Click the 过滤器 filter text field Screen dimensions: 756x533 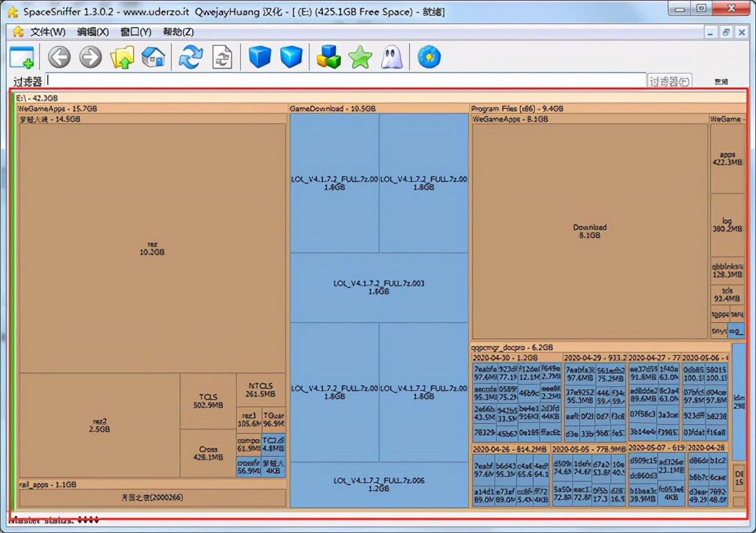(x=346, y=81)
